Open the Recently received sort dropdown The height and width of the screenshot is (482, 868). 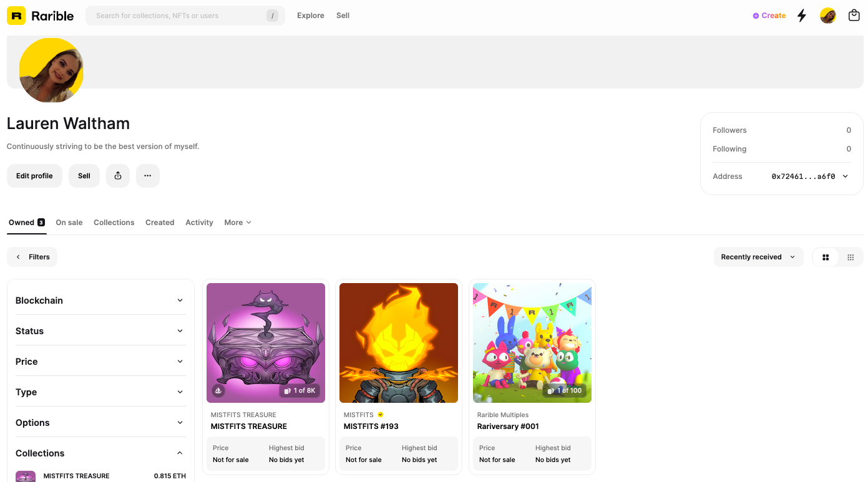[x=758, y=256]
